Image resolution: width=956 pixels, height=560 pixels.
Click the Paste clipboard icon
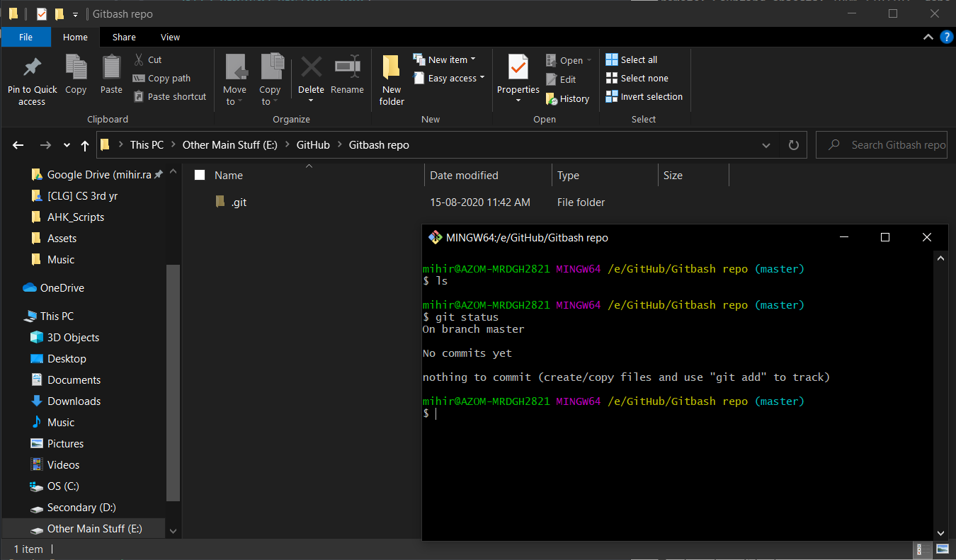(x=111, y=67)
